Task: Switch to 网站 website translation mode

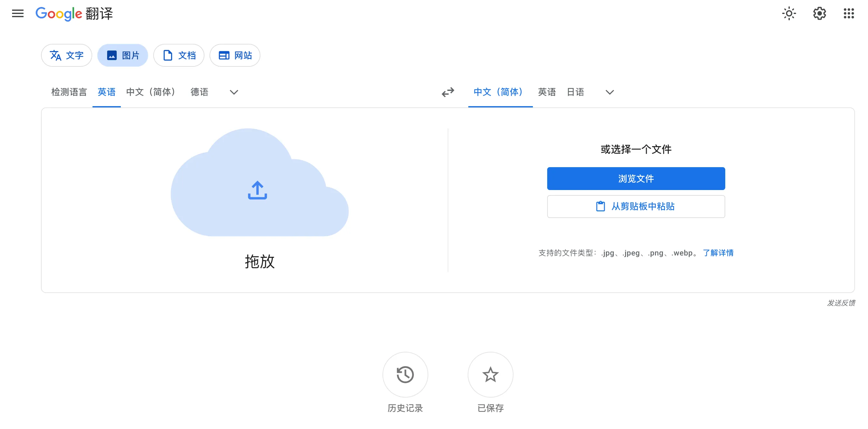Action: tap(235, 55)
